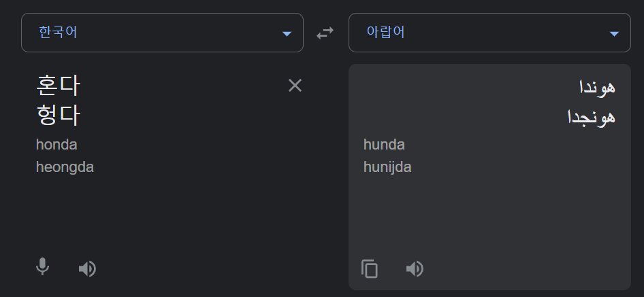The height and width of the screenshot is (297, 644).
Task: Click empty area of the translation panel
Action: click(x=490, y=211)
